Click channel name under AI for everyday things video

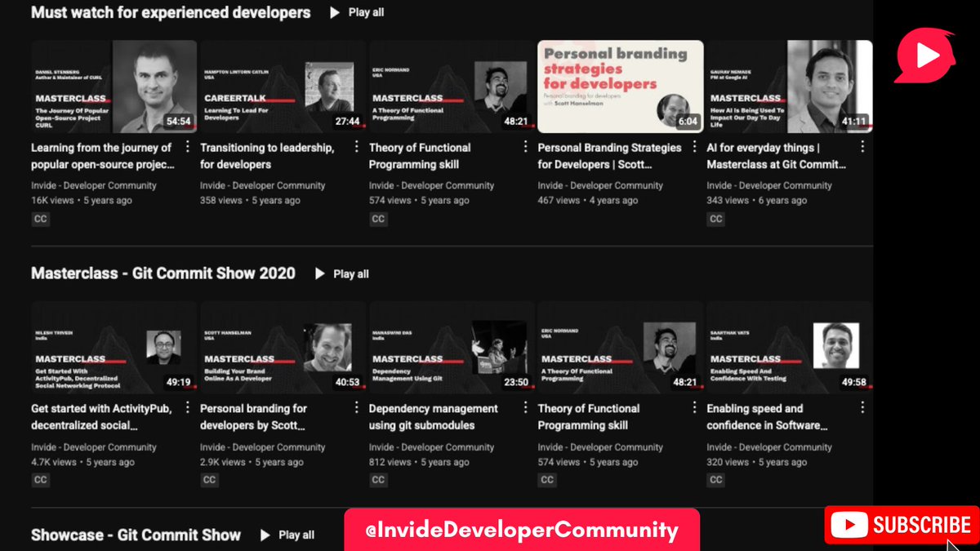pyautogui.click(x=769, y=185)
